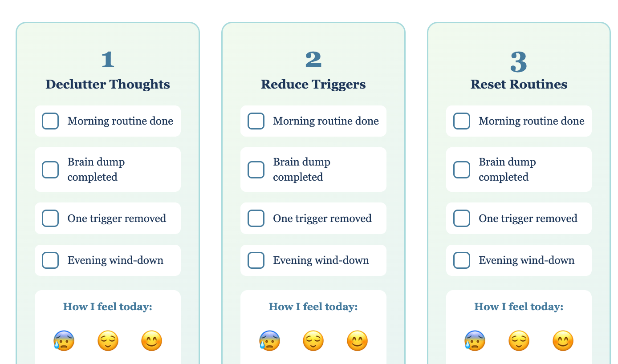Mark Brain dump completed in Reset Routines
The height and width of the screenshot is (364, 618).
[x=462, y=170]
